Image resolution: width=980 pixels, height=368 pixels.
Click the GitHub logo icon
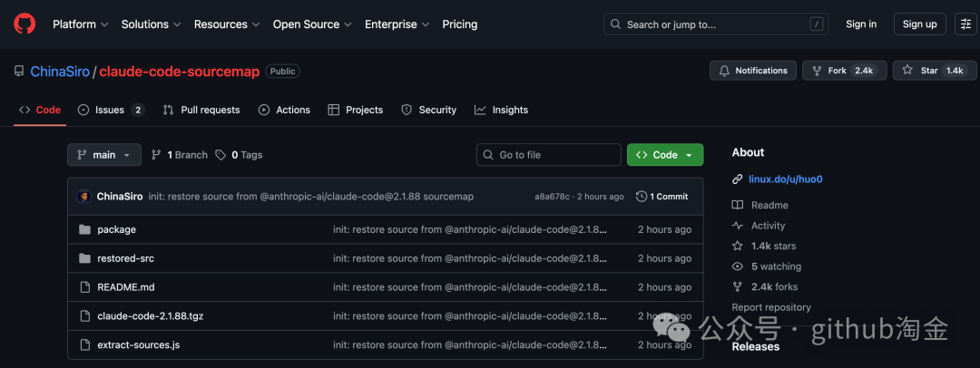point(24,24)
